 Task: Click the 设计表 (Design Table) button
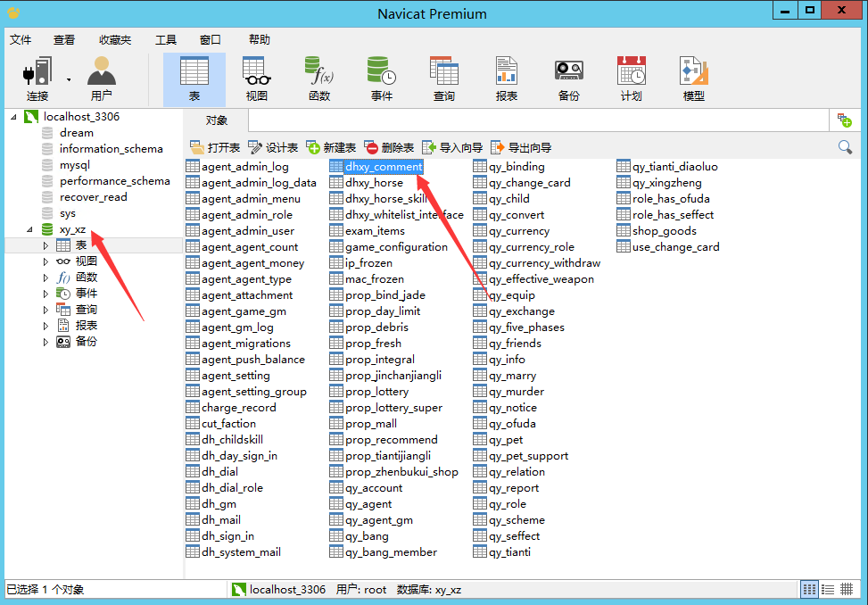(x=273, y=147)
